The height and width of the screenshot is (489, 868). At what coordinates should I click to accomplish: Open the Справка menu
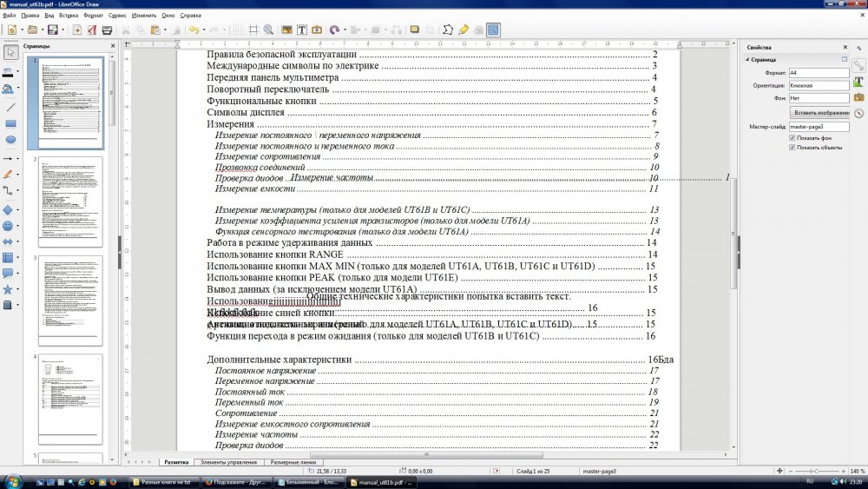[190, 16]
